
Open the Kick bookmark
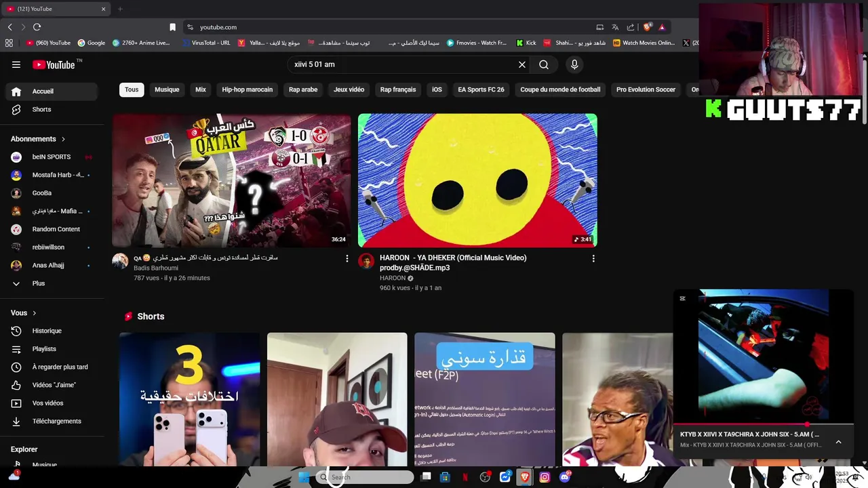pos(526,43)
